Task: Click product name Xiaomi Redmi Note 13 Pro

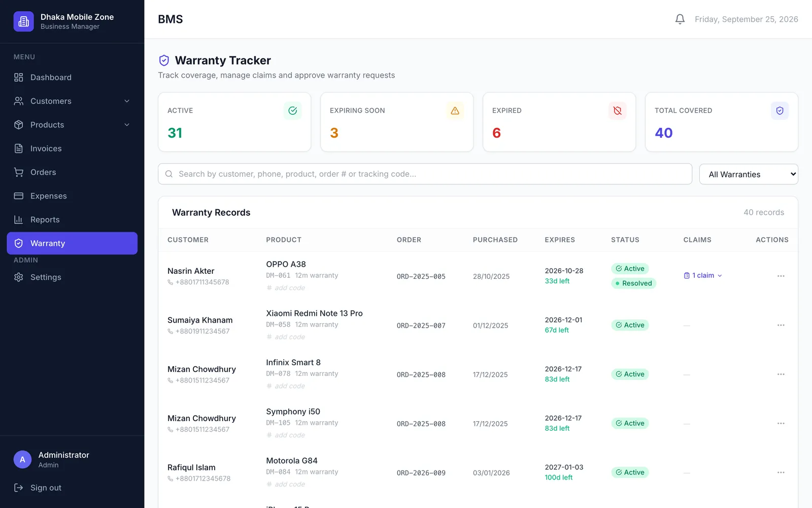Action: point(314,313)
